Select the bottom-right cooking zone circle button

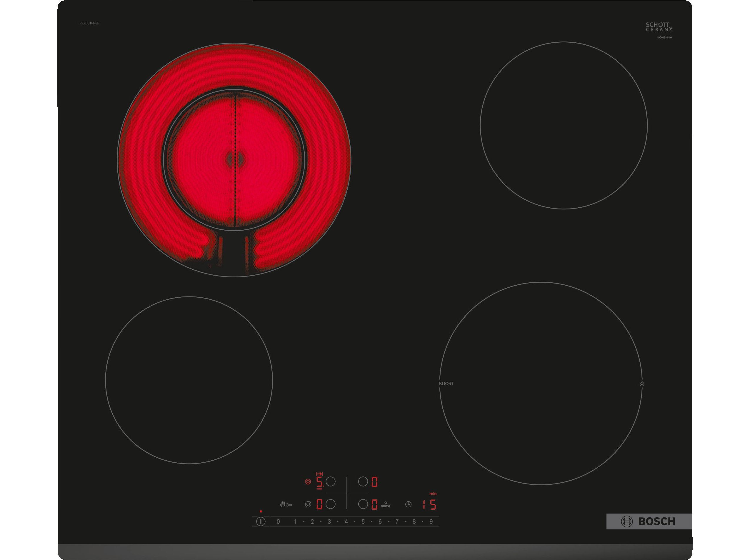click(x=363, y=504)
